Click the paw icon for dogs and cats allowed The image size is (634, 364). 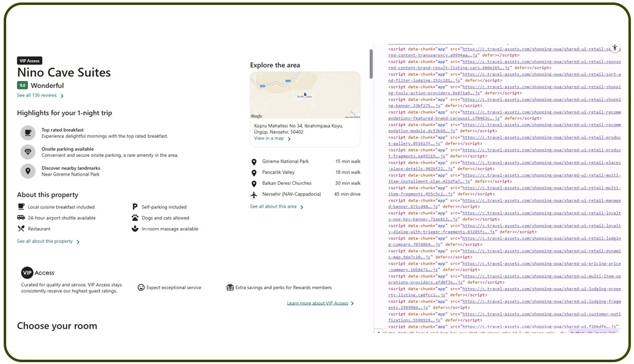(x=135, y=218)
